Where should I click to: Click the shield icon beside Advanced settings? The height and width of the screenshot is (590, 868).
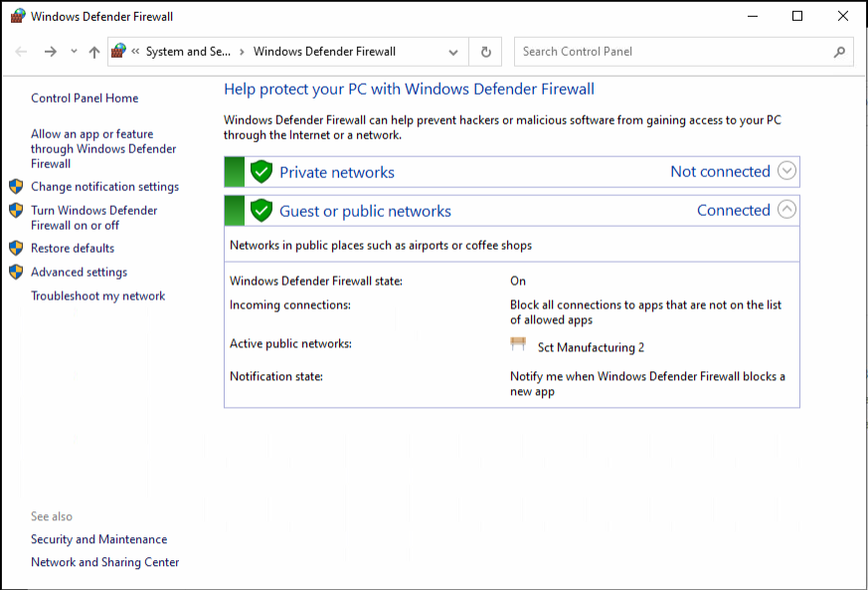(x=16, y=272)
